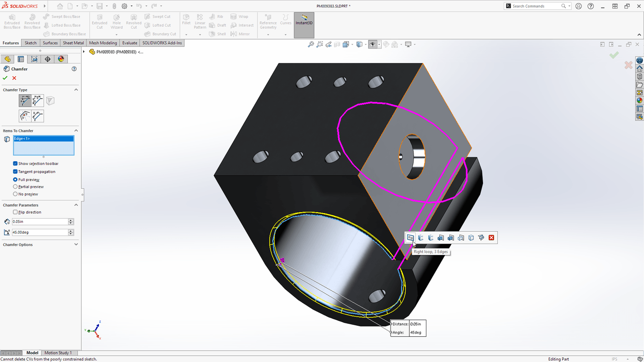Toggle Instant3D in the ribbon

(304, 22)
